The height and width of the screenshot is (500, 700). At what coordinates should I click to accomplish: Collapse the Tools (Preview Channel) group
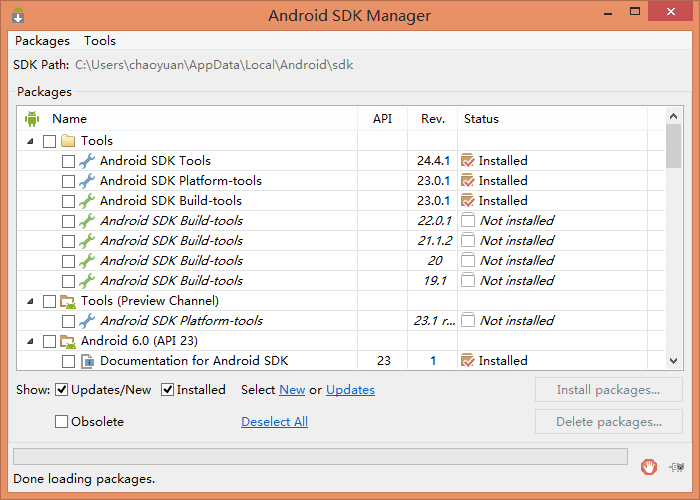[30, 301]
